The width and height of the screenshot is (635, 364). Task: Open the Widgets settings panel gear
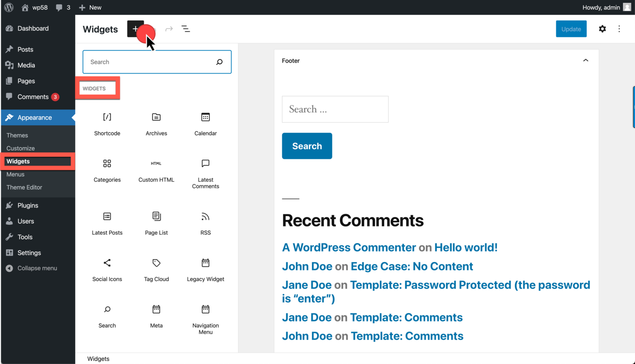point(602,29)
